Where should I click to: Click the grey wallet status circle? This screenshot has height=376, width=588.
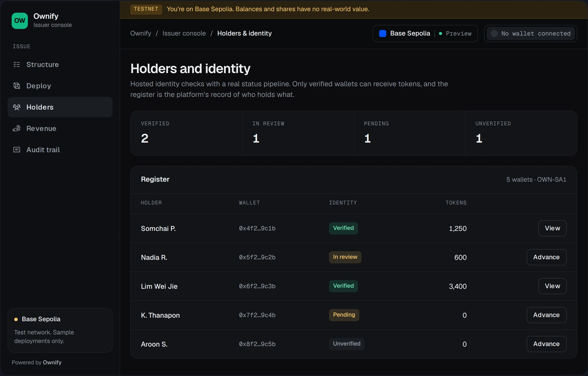pos(494,33)
